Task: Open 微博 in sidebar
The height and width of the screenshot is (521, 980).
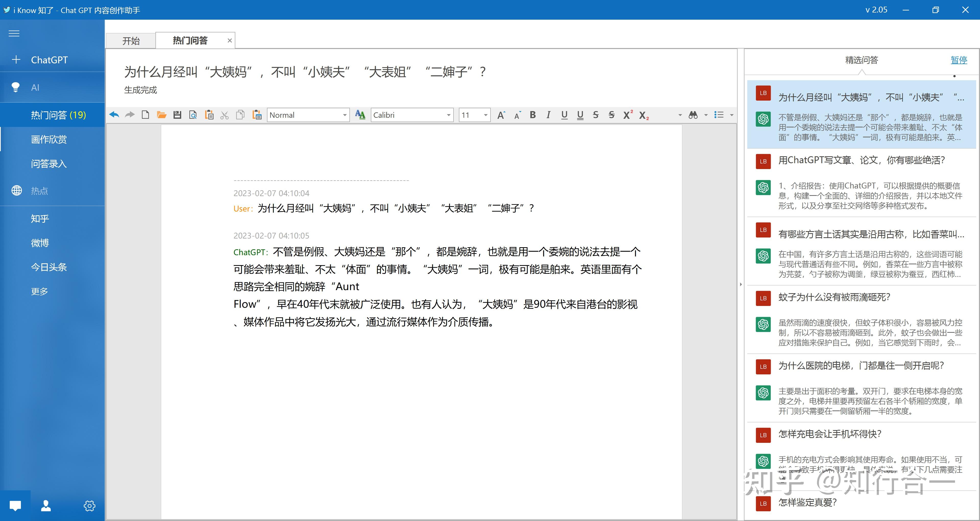Action: tap(53, 243)
